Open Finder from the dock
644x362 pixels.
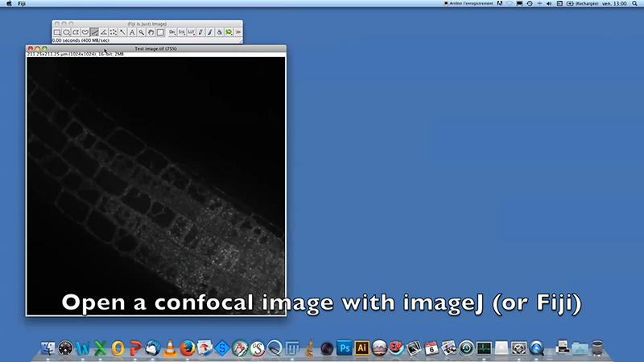tap(48, 348)
